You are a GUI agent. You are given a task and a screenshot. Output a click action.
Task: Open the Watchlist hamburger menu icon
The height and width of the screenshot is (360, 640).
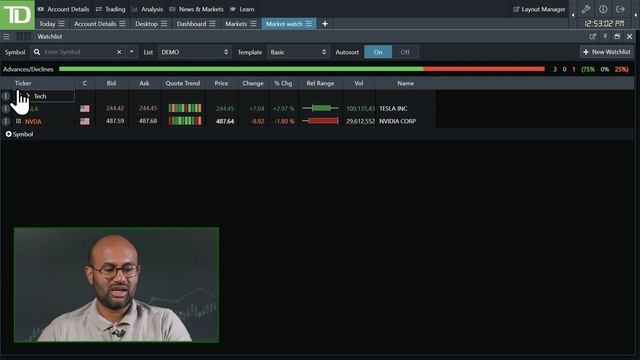tap(6, 36)
